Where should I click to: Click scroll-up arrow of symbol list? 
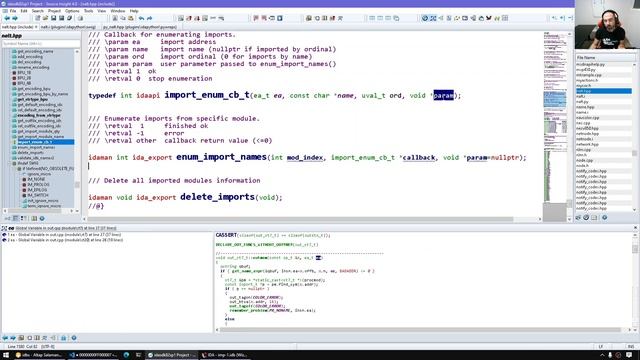coord(77,51)
